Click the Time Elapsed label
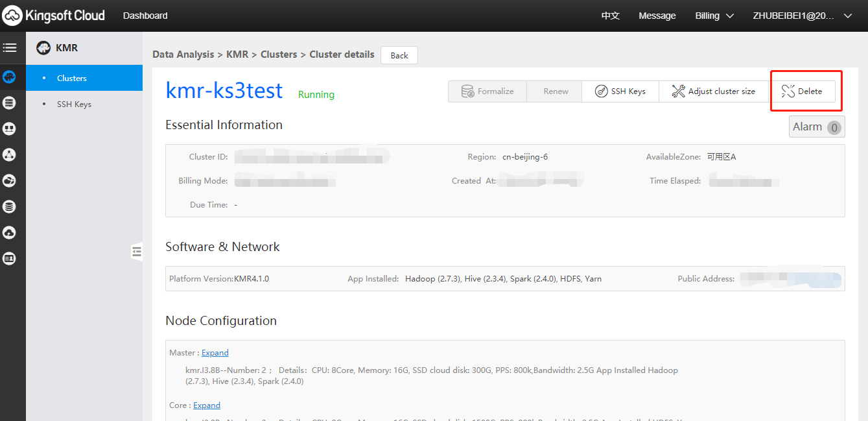 click(675, 181)
